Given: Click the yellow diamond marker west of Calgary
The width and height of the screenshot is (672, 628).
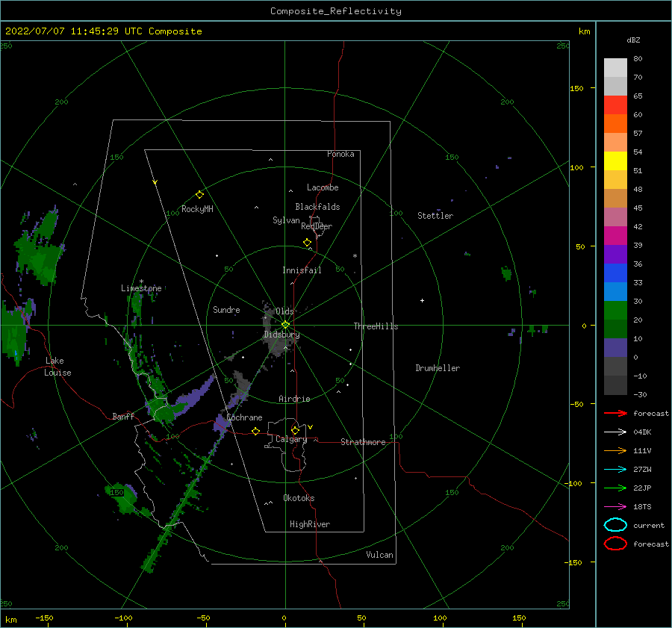Looking at the screenshot, I should [256, 431].
